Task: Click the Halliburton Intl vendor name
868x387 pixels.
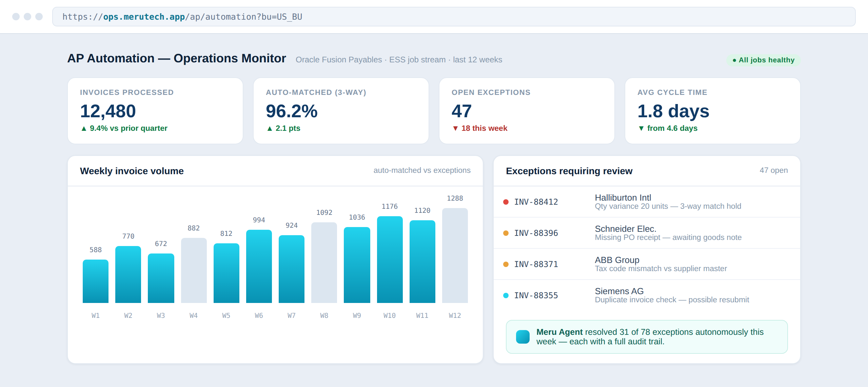Action: coord(623,198)
